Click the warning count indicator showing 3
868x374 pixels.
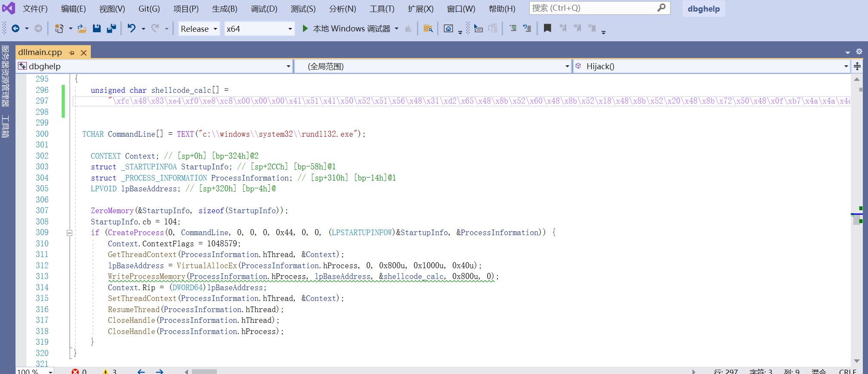click(110, 371)
